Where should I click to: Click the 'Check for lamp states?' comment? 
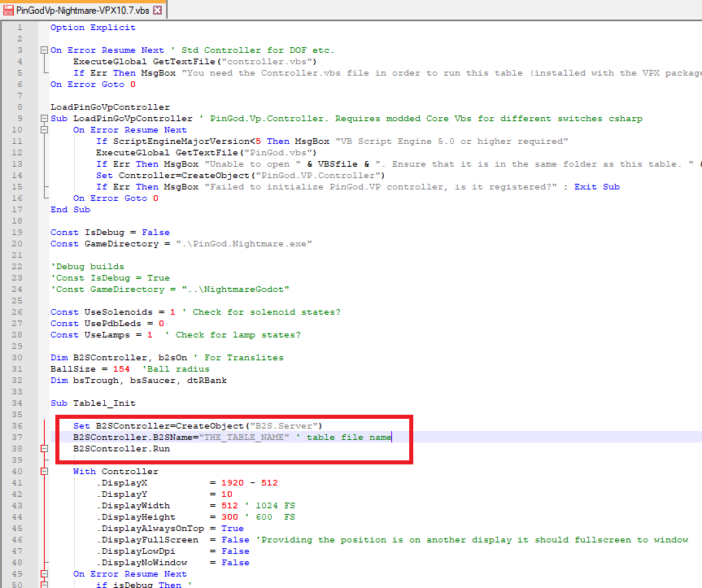click(x=238, y=335)
